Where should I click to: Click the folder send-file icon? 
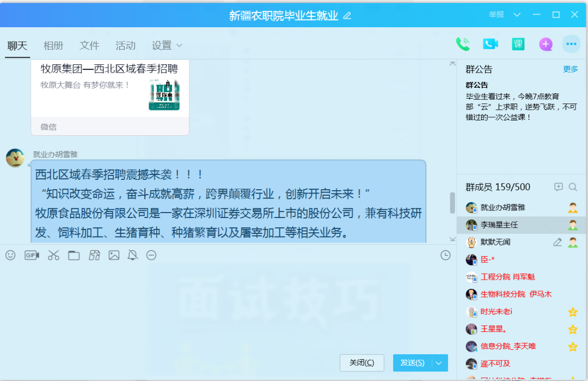coord(74,255)
